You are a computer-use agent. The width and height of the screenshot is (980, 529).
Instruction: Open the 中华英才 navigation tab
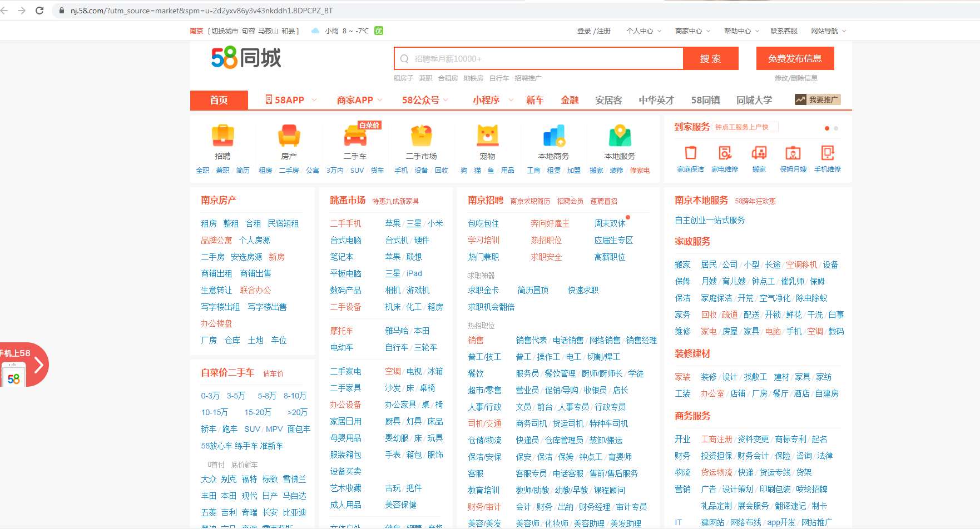[x=656, y=100]
